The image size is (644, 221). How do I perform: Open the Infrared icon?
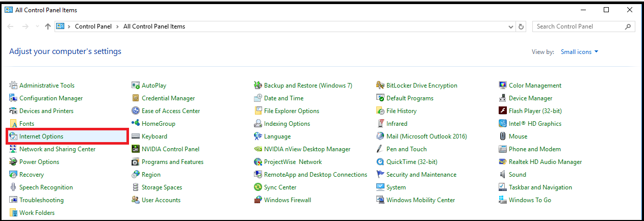380,124
